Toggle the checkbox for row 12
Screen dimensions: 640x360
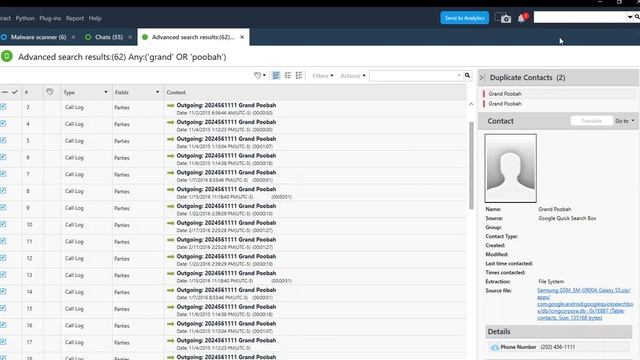click(3, 258)
